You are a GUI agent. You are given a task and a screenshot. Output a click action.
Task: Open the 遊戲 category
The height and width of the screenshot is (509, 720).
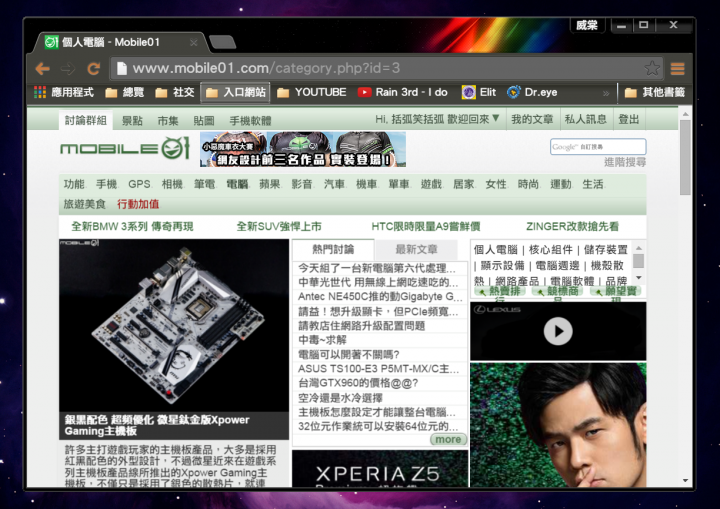pos(431,184)
